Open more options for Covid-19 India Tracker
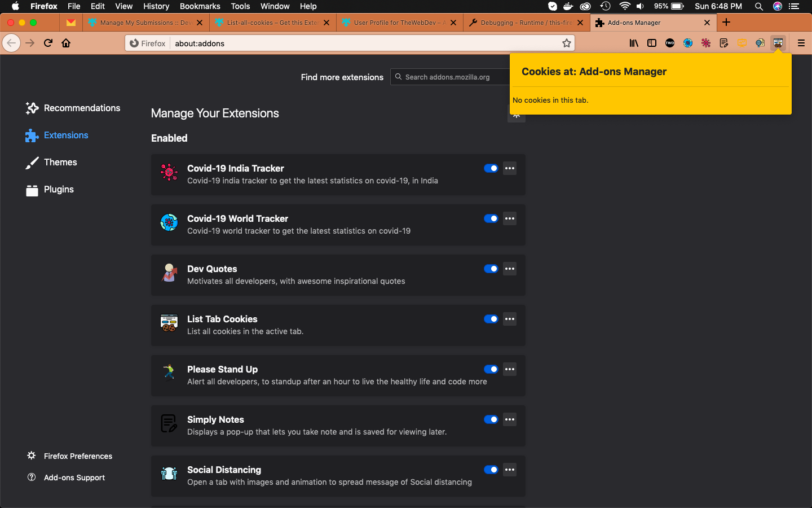 point(510,168)
